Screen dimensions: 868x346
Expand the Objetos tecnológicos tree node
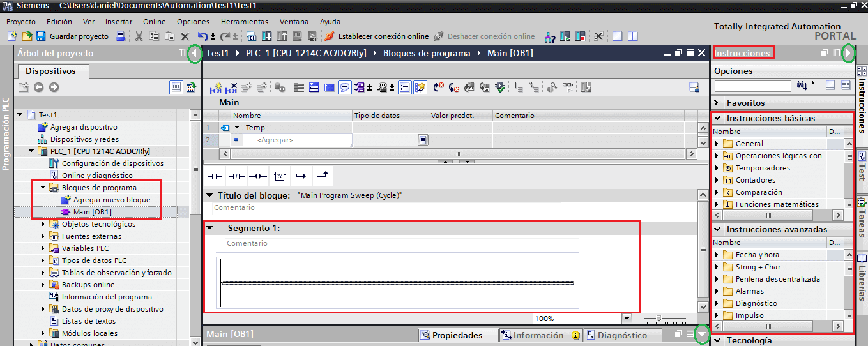[x=43, y=224]
